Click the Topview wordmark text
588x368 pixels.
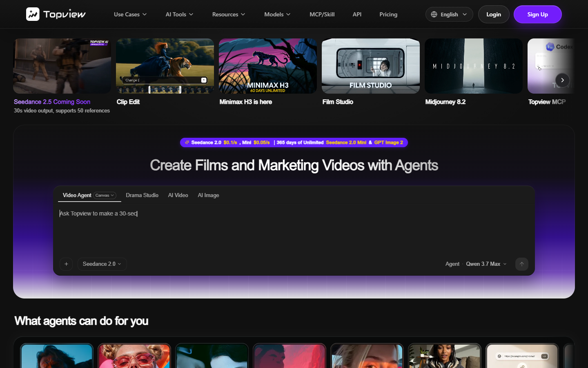(65, 14)
